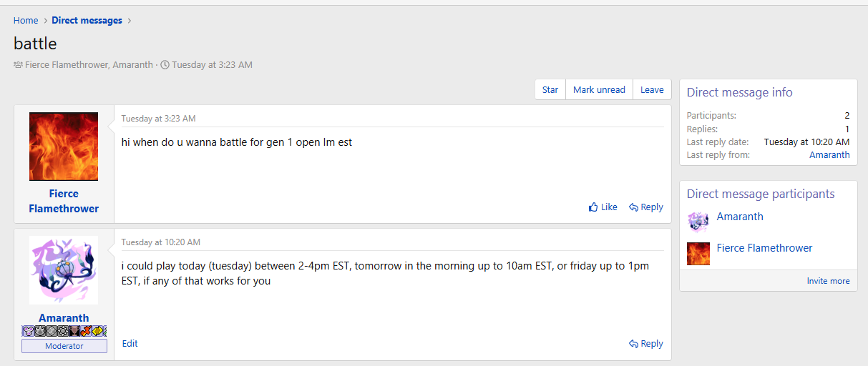The width and height of the screenshot is (868, 366).
Task: Open Amaranth's profile from last reply info
Action: (829, 154)
